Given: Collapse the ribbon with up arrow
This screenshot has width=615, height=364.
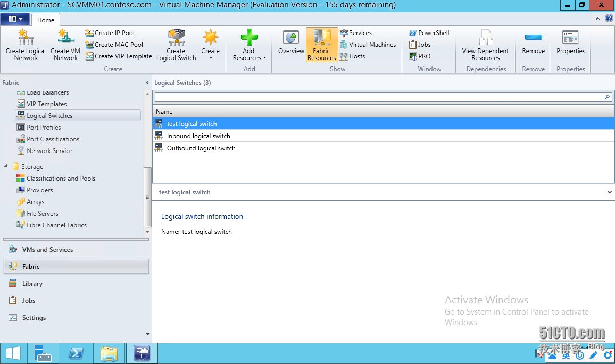Looking at the screenshot, I should (x=597, y=19).
